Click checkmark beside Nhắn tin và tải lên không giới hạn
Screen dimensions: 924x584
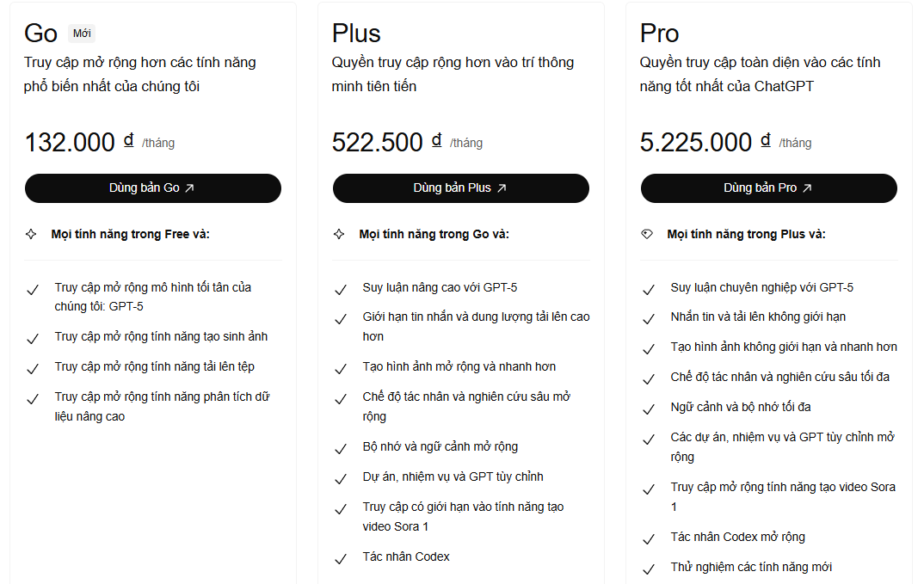(649, 318)
